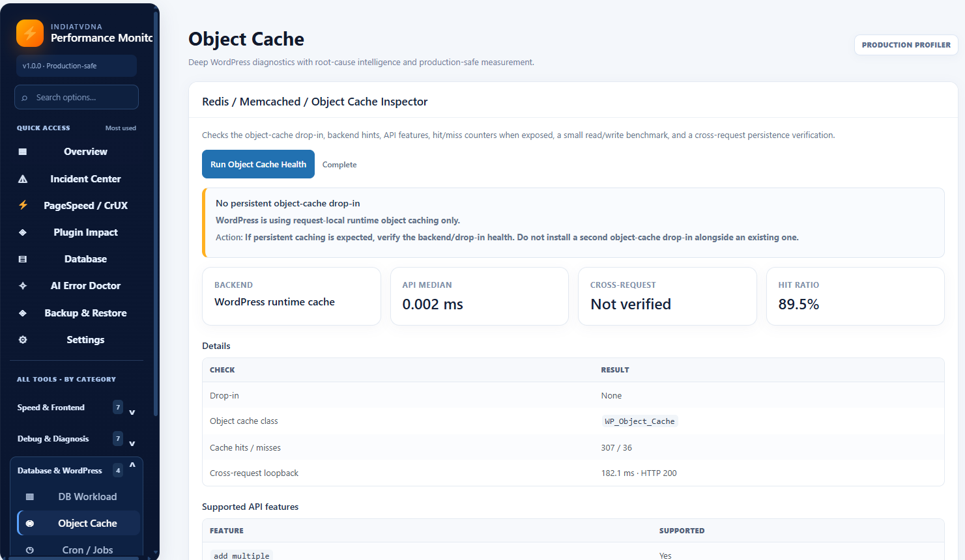Click the DB Workload icon
The height and width of the screenshot is (560, 965).
tap(29, 497)
